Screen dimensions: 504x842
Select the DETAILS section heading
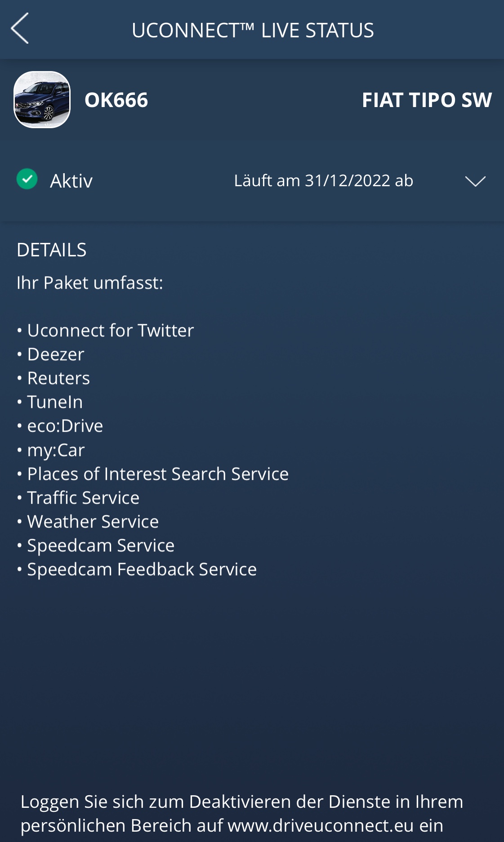click(x=51, y=250)
